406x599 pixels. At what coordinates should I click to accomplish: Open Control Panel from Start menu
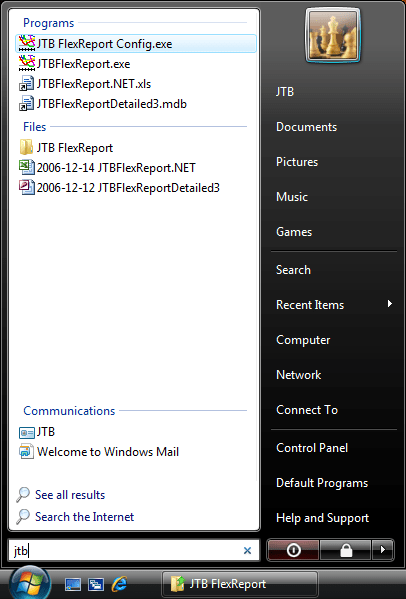(x=312, y=448)
